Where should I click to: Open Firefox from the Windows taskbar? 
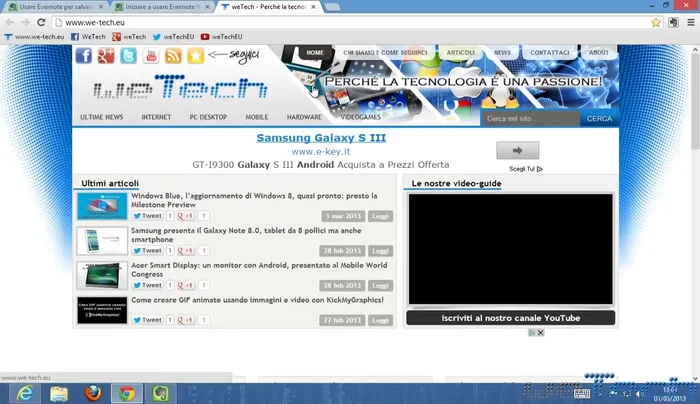[x=94, y=393]
